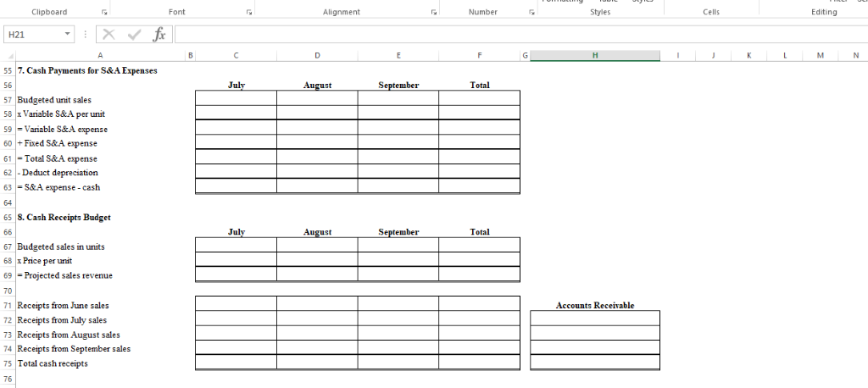Click the Insert Function fx icon
This screenshot has height=388, width=868.
click(159, 35)
